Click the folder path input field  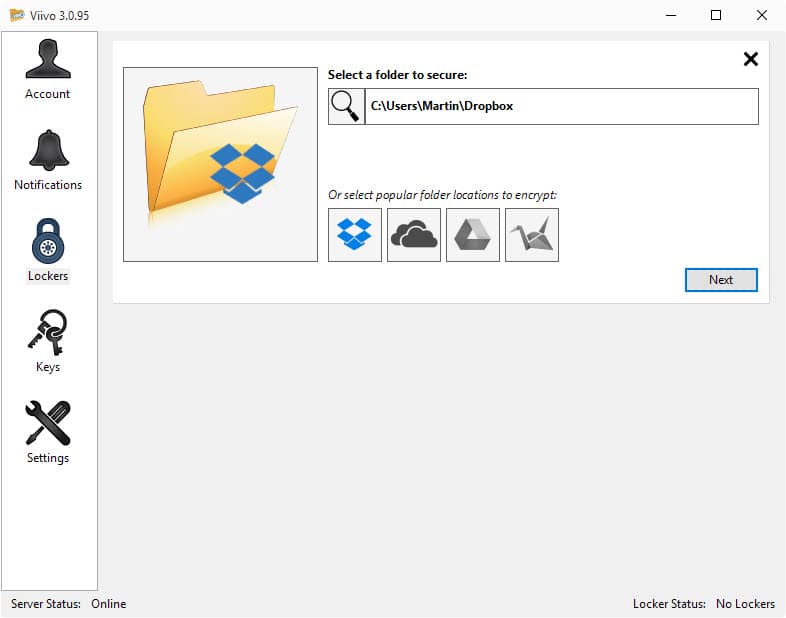tap(561, 107)
